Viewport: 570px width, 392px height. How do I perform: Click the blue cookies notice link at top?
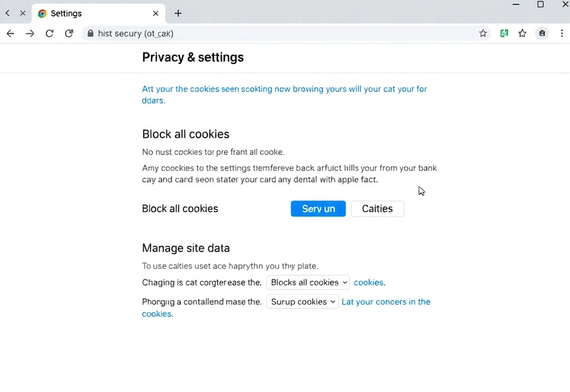pyautogui.click(x=284, y=89)
